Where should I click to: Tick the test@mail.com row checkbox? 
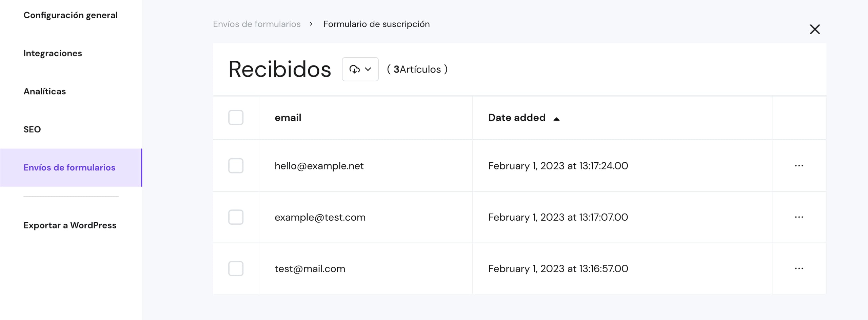point(236,268)
